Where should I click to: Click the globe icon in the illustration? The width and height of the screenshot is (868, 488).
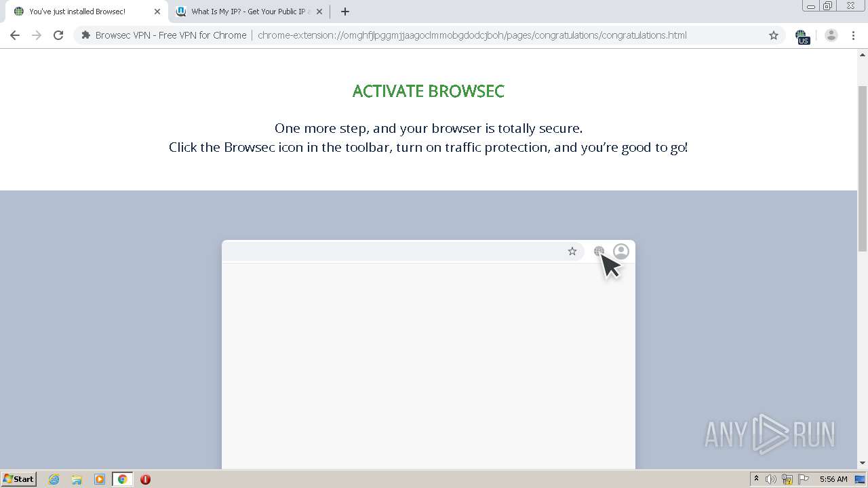click(599, 251)
